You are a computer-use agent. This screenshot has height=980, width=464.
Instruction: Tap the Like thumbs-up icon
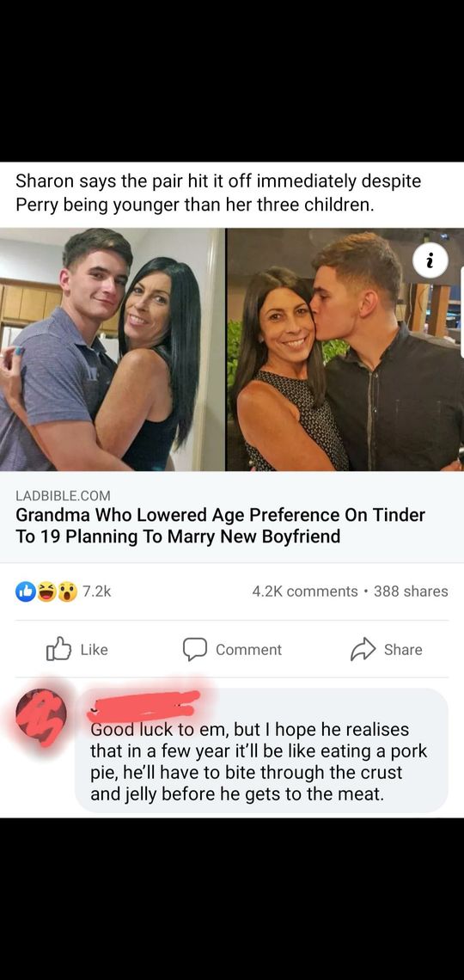pyautogui.click(x=58, y=649)
